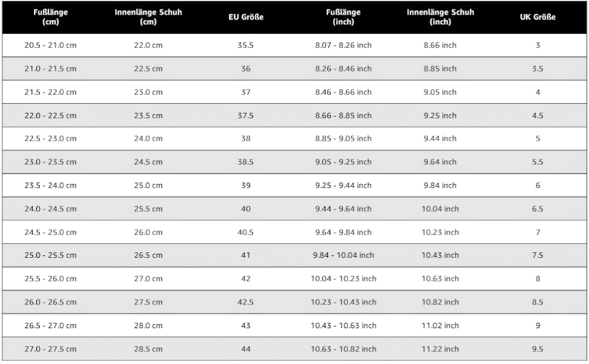
Task: Select the 8.66 inch inner length cell
Action: [440, 45]
